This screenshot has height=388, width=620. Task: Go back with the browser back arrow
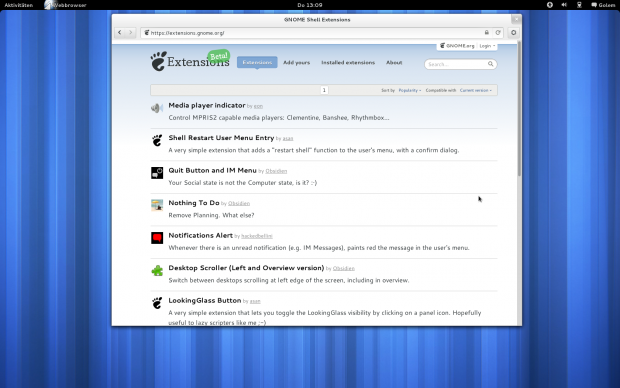(x=120, y=32)
